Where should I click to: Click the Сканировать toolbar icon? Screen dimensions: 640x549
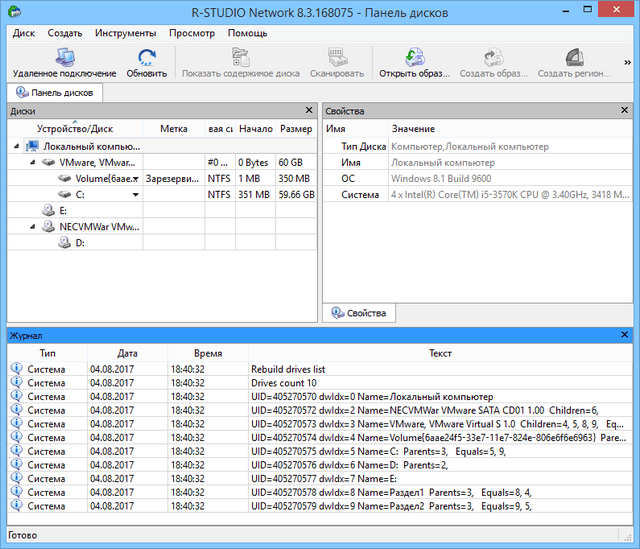pyautogui.click(x=337, y=57)
